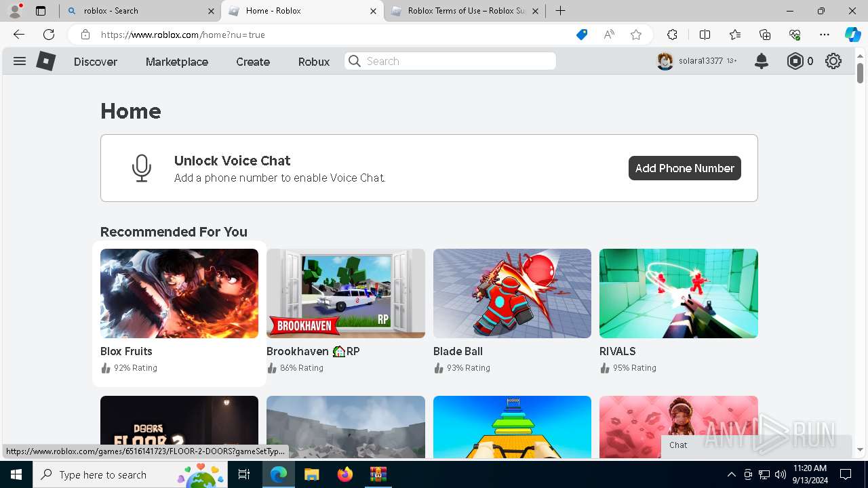This screenshot has width=868, height=488.
Task: Click the Blade Ball thumbnail image
Action: tap(512, 293)
